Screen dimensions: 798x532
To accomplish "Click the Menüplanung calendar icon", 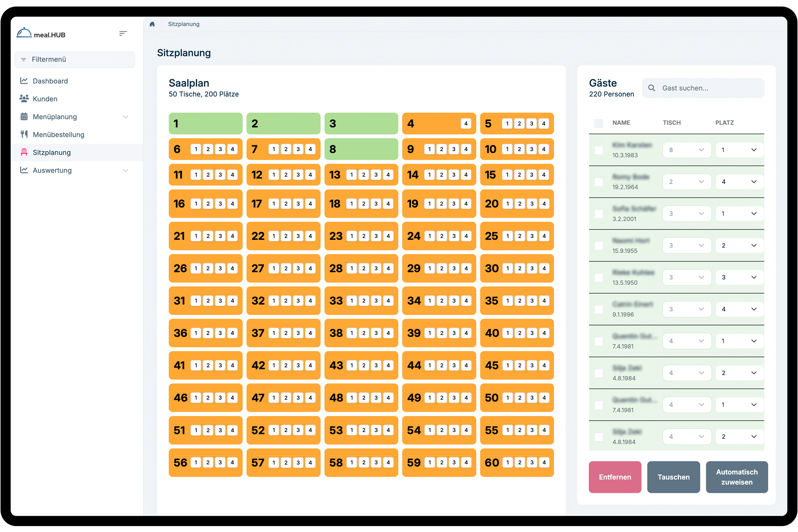I will tap(24, 117).
